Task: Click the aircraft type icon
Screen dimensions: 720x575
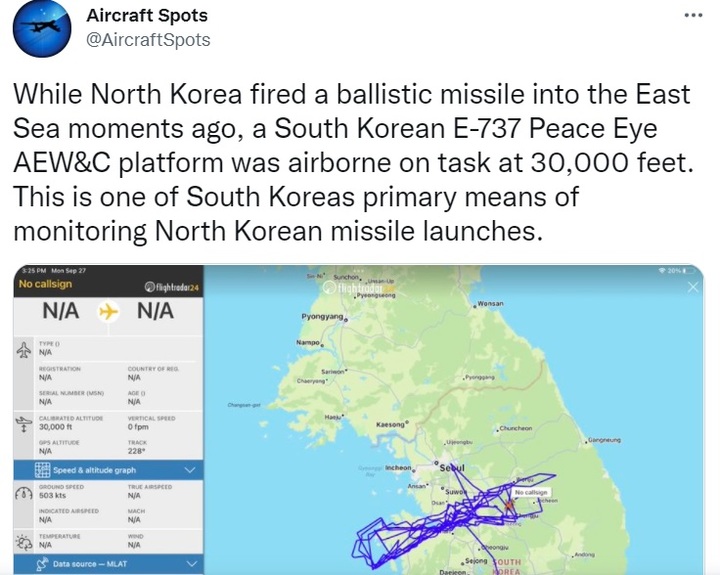Action: click(24, 350)
